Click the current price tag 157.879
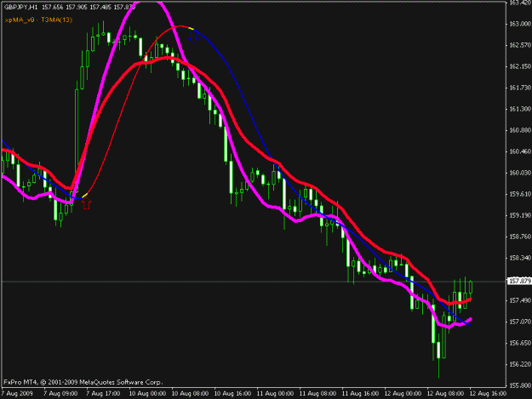532x399 pixels. pyautogui.click(x=519, y=281)
